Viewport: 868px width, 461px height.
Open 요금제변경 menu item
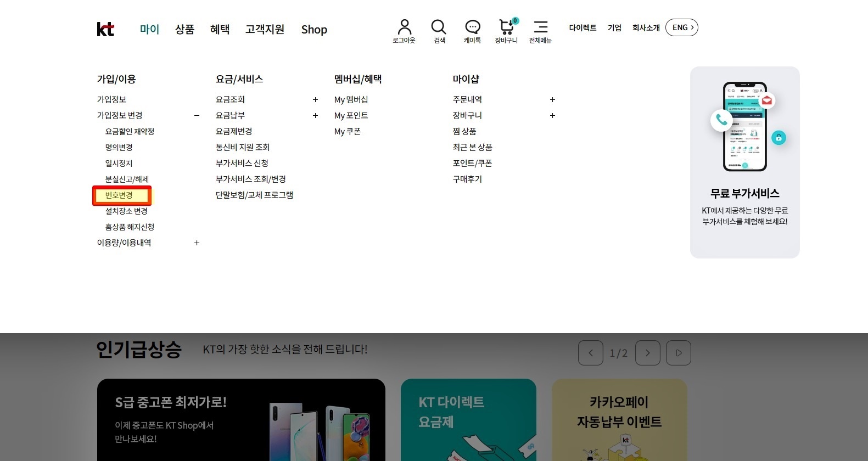click(234, 131)
